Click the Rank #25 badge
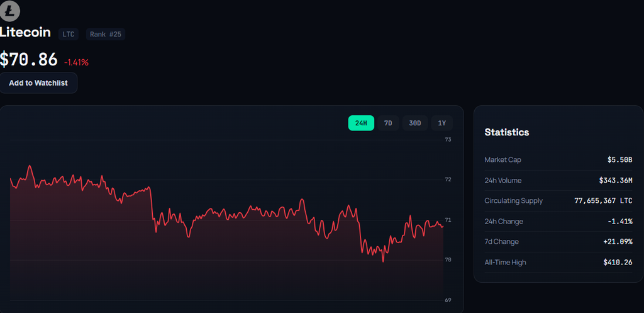This screenshot has height=313, width=644. click(106, 34)
